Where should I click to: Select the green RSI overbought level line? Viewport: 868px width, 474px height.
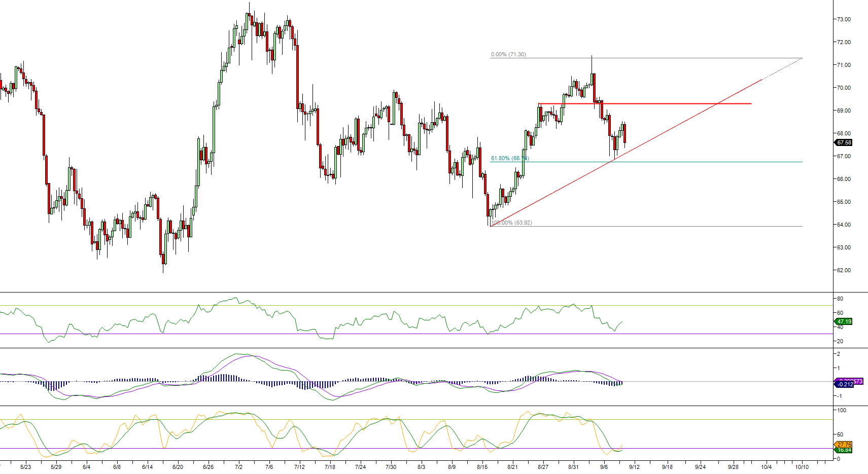(x=406, y=305)
